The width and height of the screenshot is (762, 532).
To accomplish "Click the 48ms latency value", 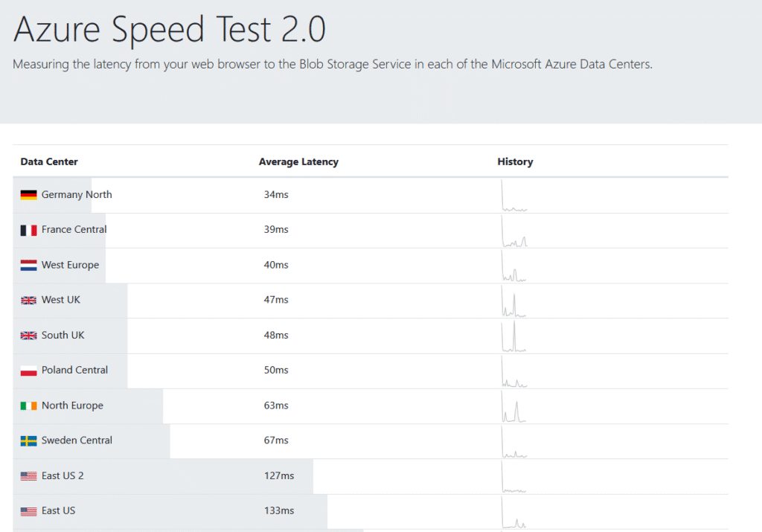I will (276, 335).
